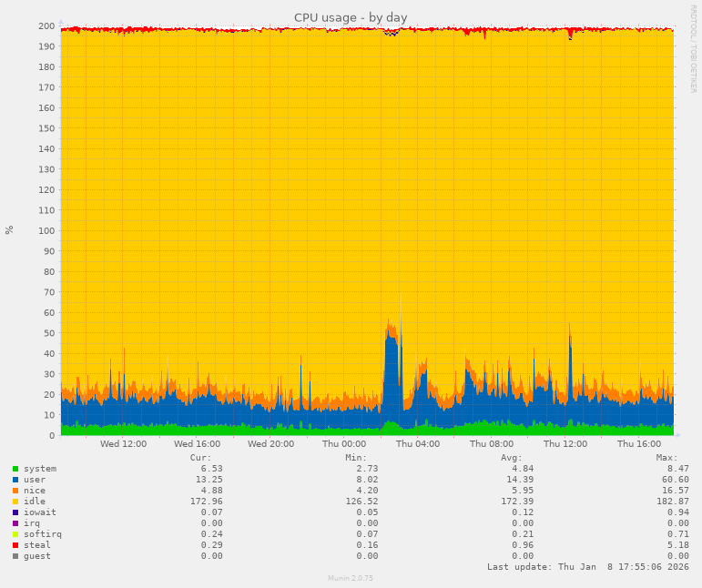Click user current value 13.25

(x=209, y=480)
